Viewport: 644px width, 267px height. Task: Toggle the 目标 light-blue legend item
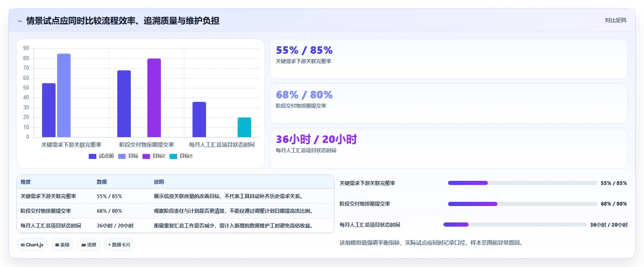click(x=128, y=156)
